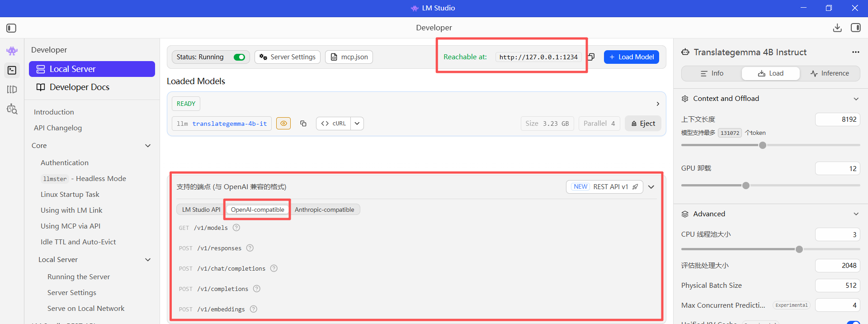This screenshot has width=868, height=324.
Task: Click the cURL button
Action: (334, 124)
